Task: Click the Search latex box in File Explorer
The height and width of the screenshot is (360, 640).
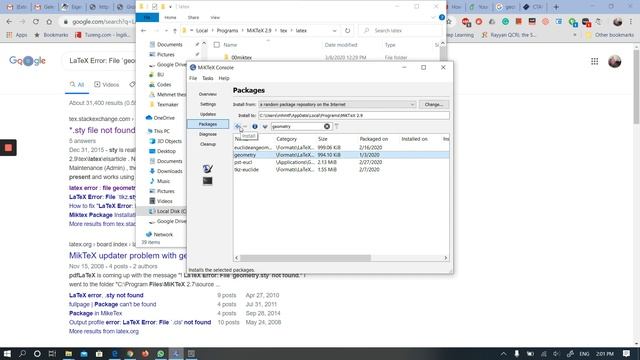Action: tap(400, 31)
